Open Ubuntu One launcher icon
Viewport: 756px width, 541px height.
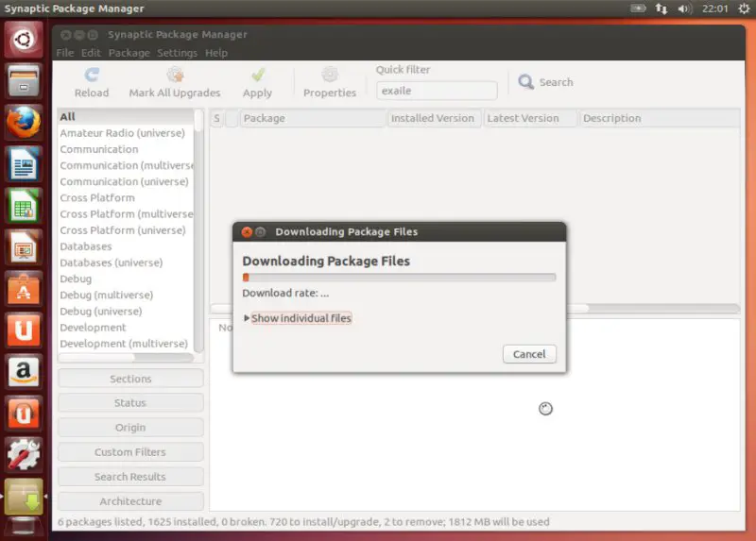point(23,330)
